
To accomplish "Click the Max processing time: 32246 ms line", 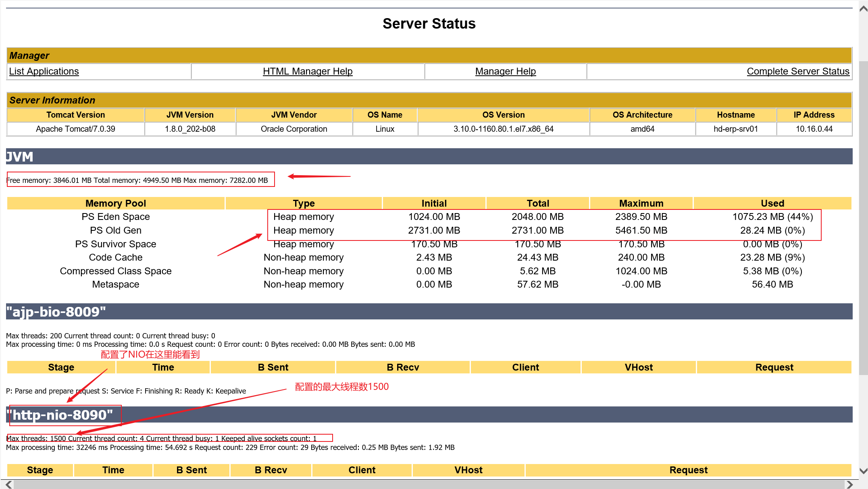I will tap(230, 448).
